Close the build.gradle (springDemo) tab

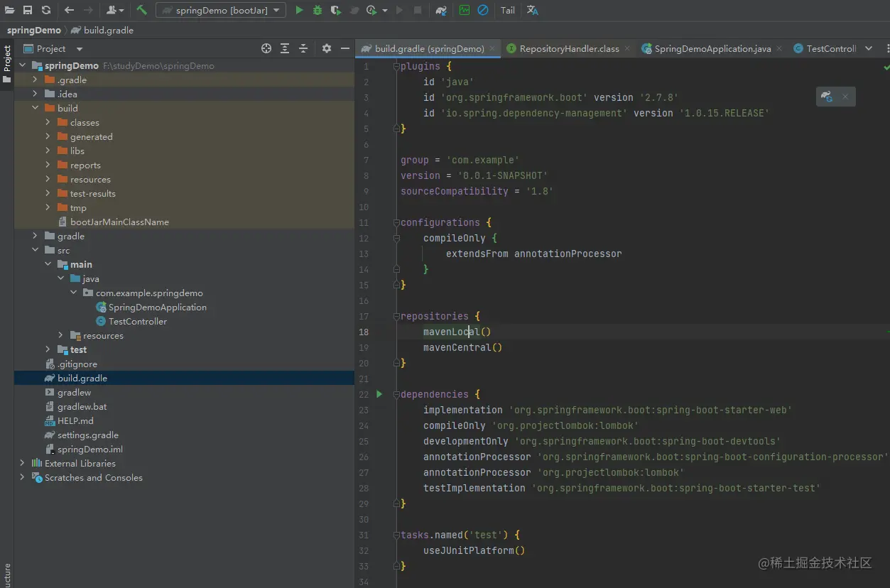tap(492, 48)
